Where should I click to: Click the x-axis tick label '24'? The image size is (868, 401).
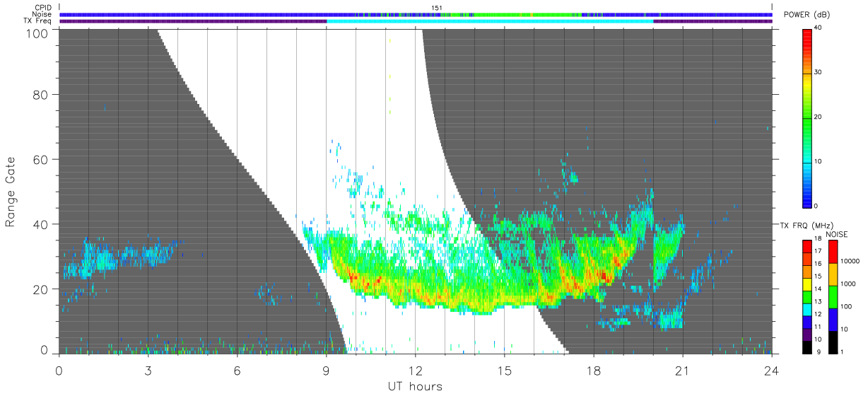coord(772,369)
